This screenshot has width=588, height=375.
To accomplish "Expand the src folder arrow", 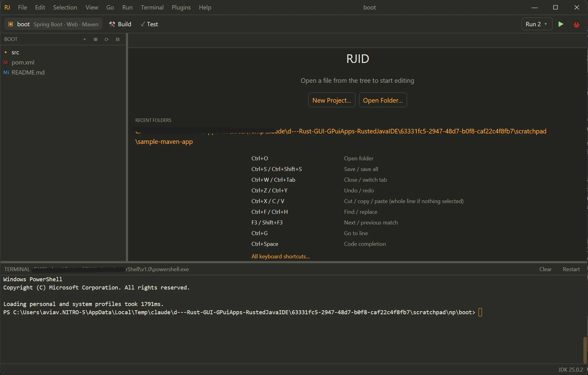I will pyautogui.click(x=6, y=52).
